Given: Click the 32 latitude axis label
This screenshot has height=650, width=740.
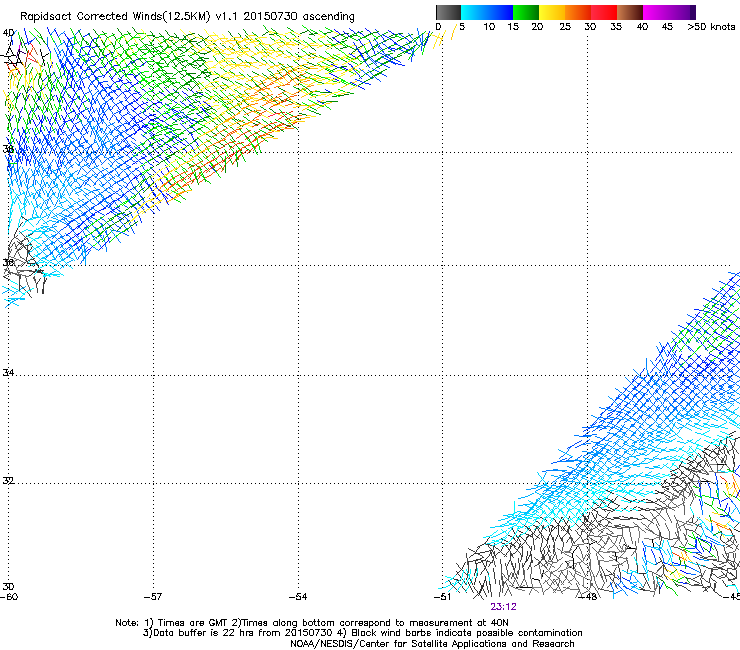Looking at the screenshot, I should (8, 481).
